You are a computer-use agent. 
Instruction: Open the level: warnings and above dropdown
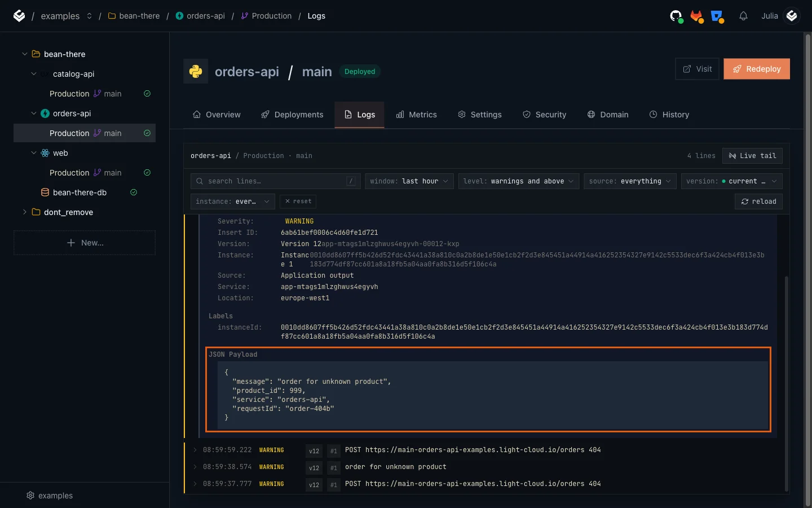click(x=519, y=181)
